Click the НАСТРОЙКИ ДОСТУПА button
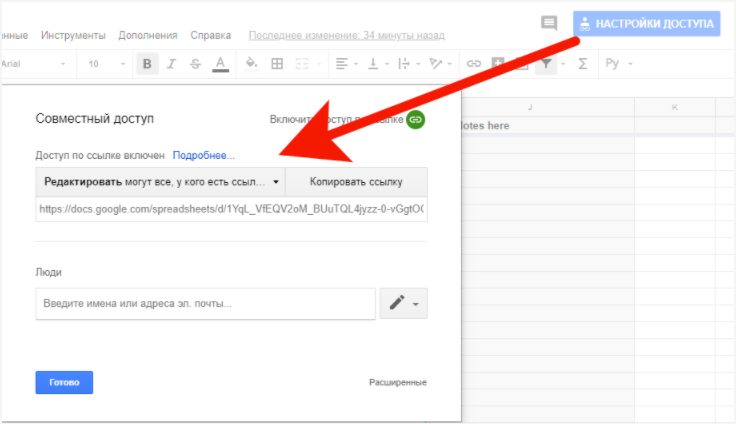 click(x=646, y=23)
